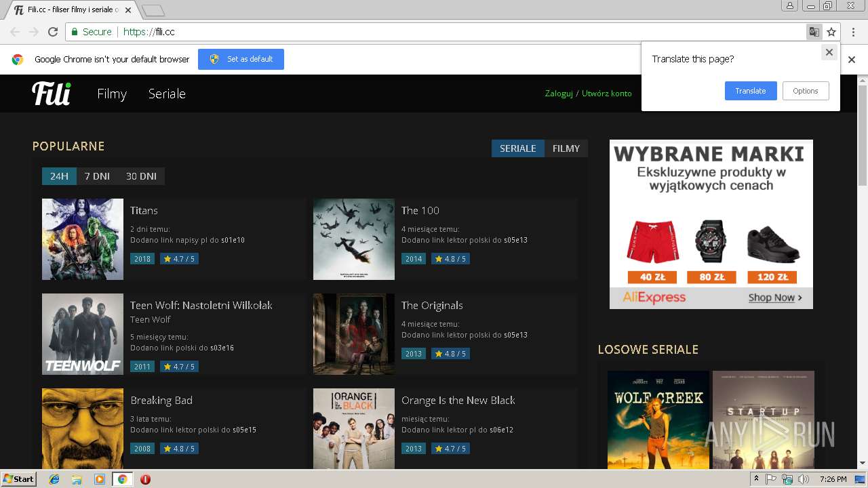
Task: Open the StartUp random series poster
Action: (x=764, y=420)
